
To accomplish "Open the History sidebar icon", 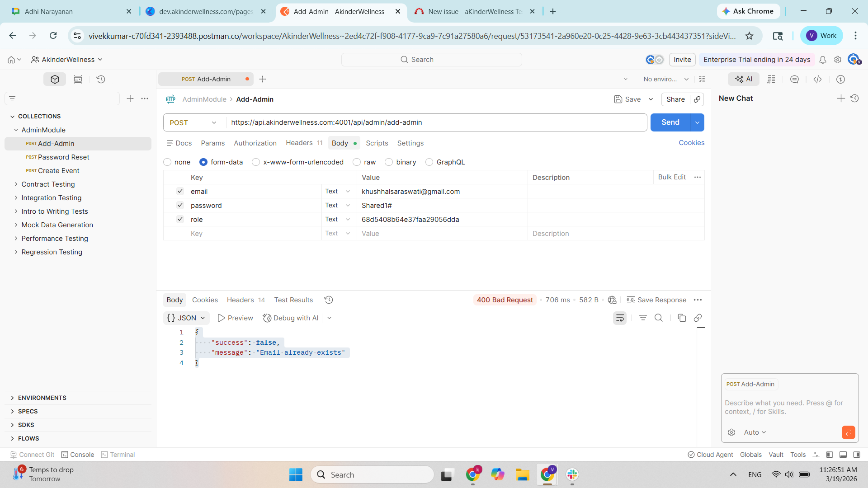I will (x=101, y=79).
